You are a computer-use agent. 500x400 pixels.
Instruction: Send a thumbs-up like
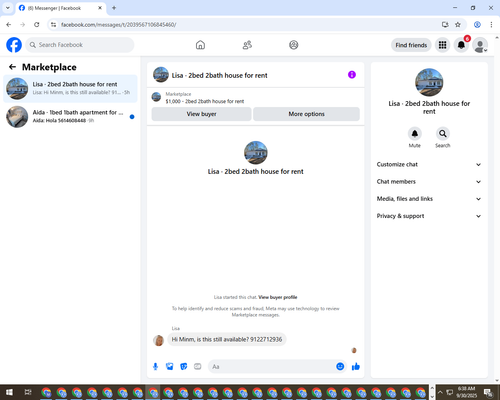(x=356, y=367)
